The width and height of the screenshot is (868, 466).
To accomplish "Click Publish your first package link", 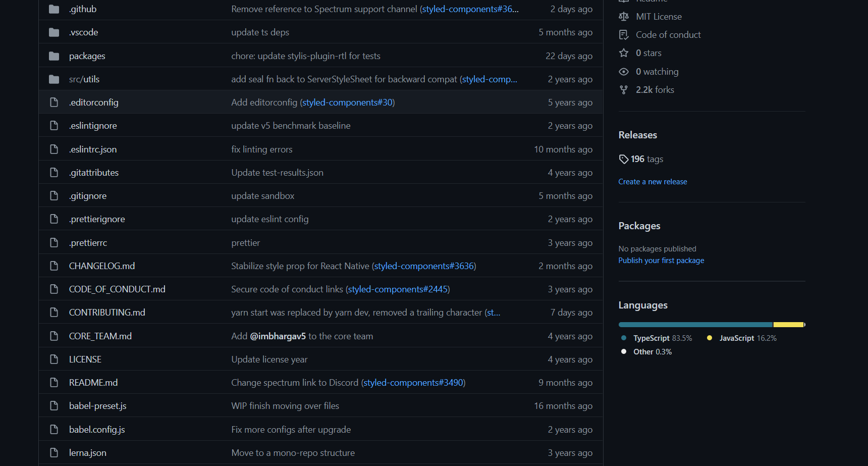I will (x=661, y=261).
